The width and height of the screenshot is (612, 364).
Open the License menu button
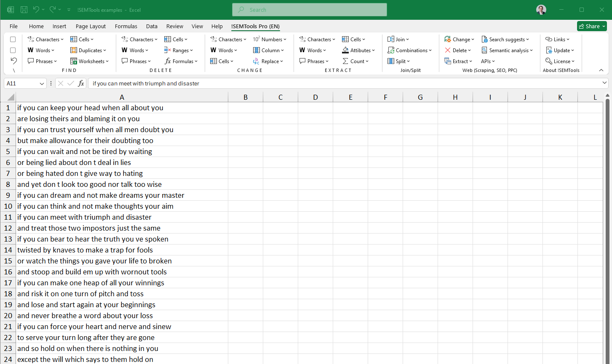(560, 61)
